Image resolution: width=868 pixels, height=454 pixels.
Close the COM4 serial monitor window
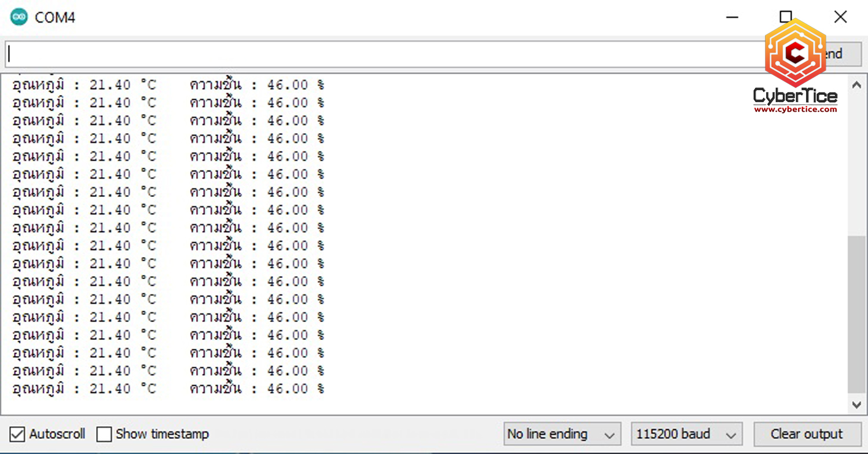click(x=840, y=17)
